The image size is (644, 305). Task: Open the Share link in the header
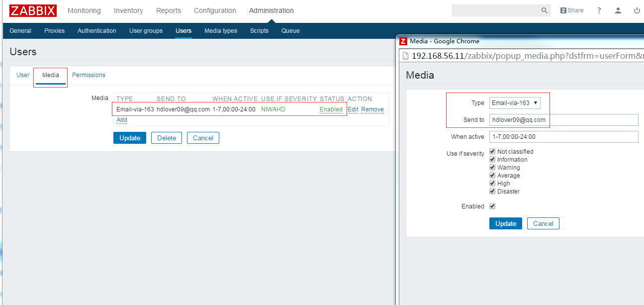[572, 10]
